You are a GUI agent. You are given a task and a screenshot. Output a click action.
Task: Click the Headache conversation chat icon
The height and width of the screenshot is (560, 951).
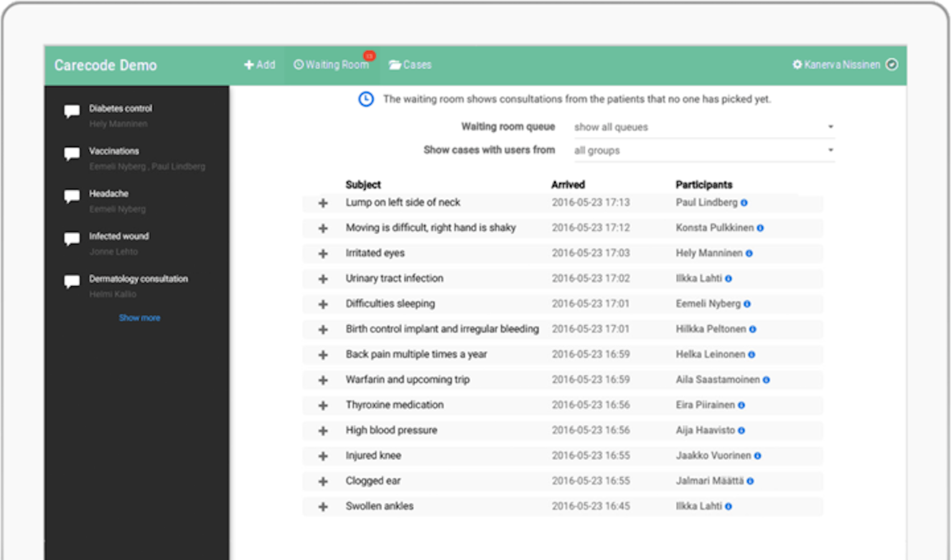pyautogui.click(x=72, y=197)
